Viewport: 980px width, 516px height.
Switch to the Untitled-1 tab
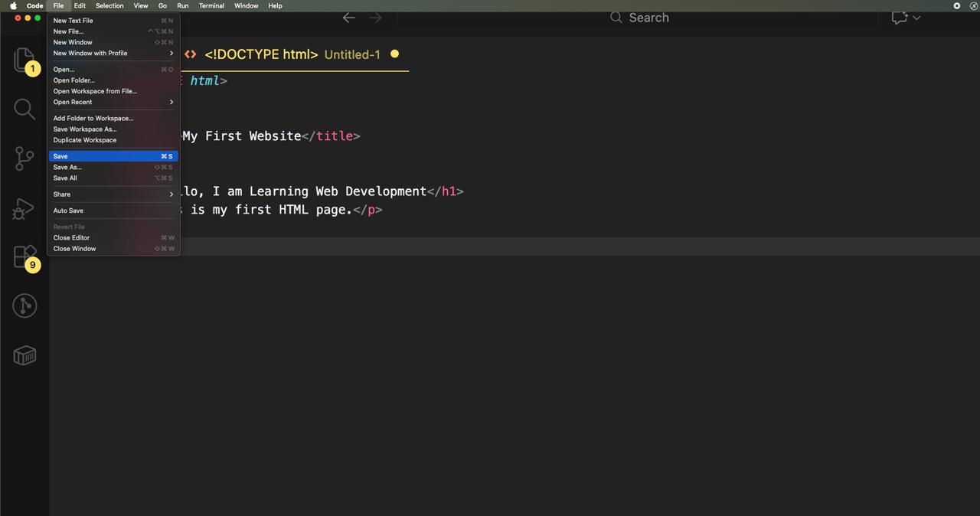pos(352,54)
